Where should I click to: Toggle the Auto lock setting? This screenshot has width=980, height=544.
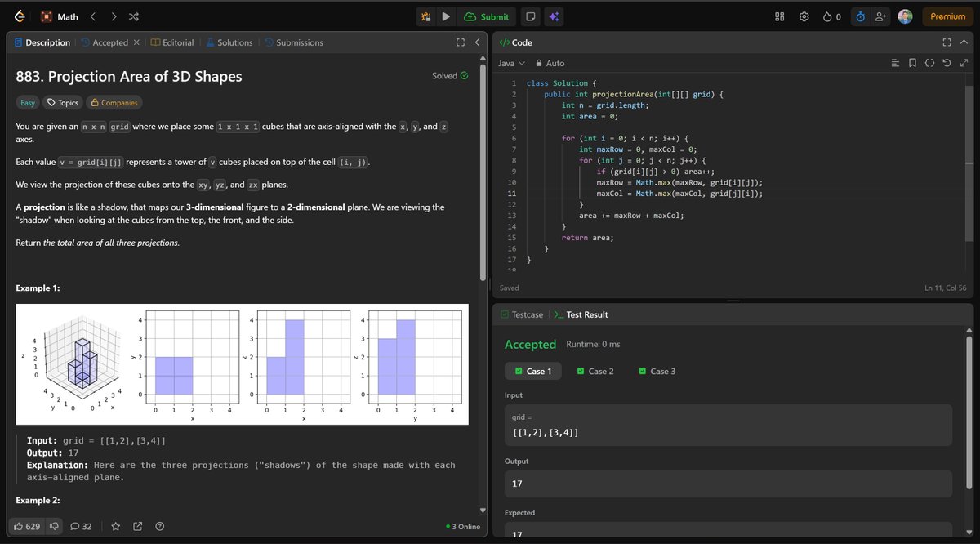coord(550,63)
